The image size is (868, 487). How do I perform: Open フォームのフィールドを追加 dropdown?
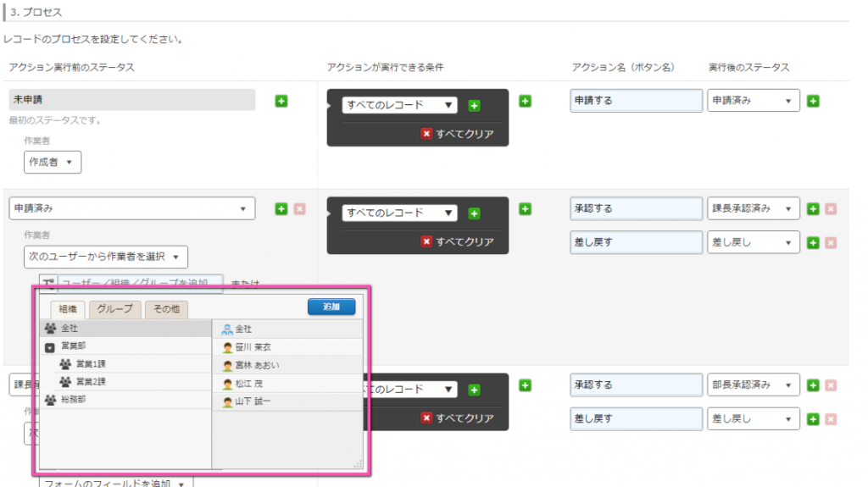coord(115,482)
